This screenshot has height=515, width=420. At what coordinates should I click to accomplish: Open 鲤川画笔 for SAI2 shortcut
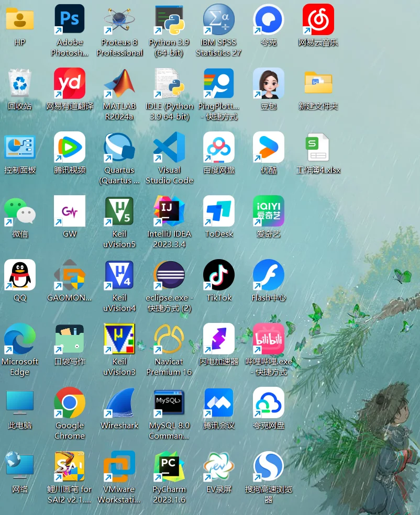[x=69, y=466]
